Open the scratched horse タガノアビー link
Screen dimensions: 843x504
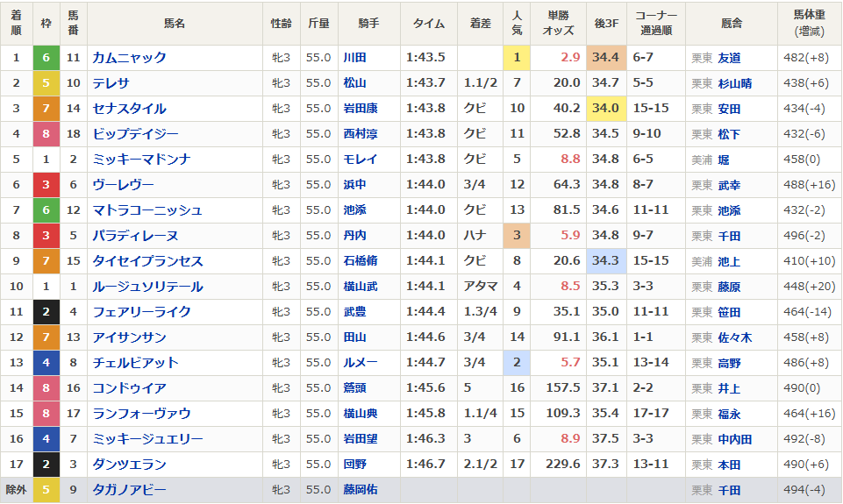[x=129, y=490]
